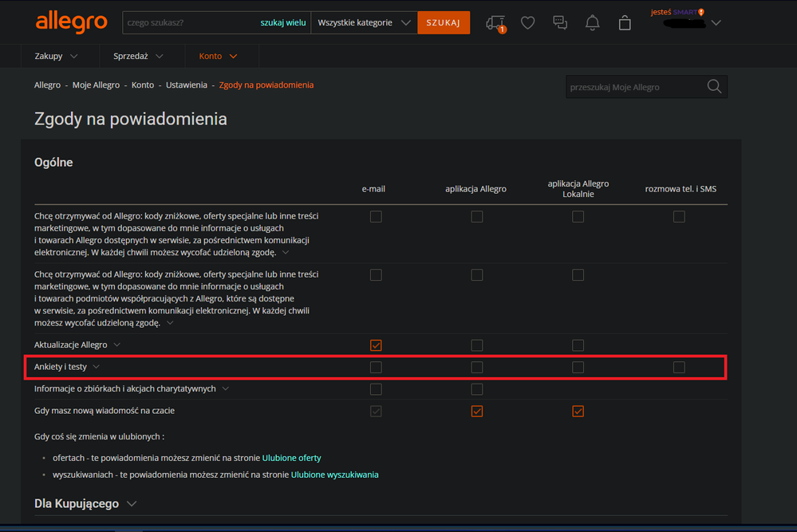Click the Gdy masz nową wiadomość na czacie label
The image size is (797, 532).
pos(105,411)
